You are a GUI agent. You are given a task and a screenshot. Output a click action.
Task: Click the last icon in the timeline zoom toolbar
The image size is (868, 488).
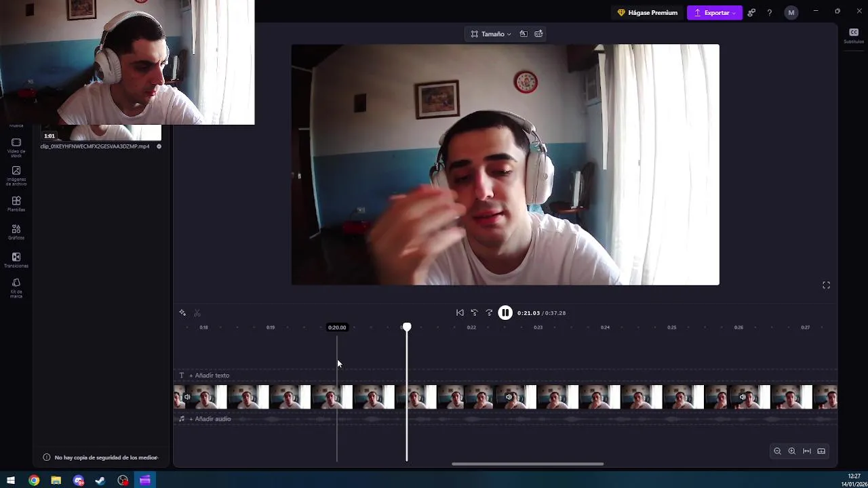[821, 451]
